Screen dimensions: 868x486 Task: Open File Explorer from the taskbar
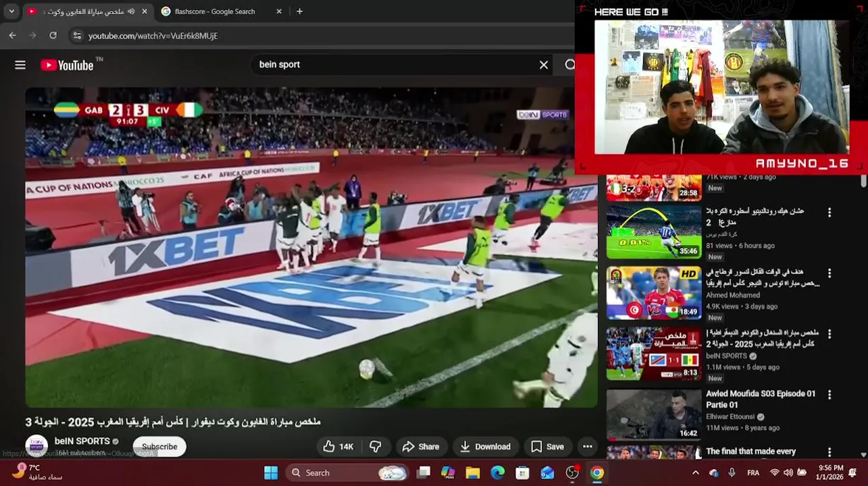point(473,473)
